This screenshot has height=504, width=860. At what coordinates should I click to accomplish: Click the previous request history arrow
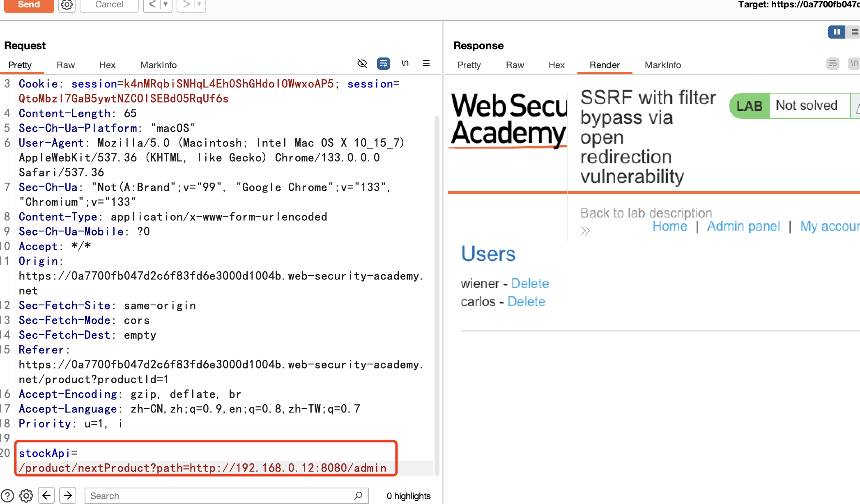tap(152, 5)
